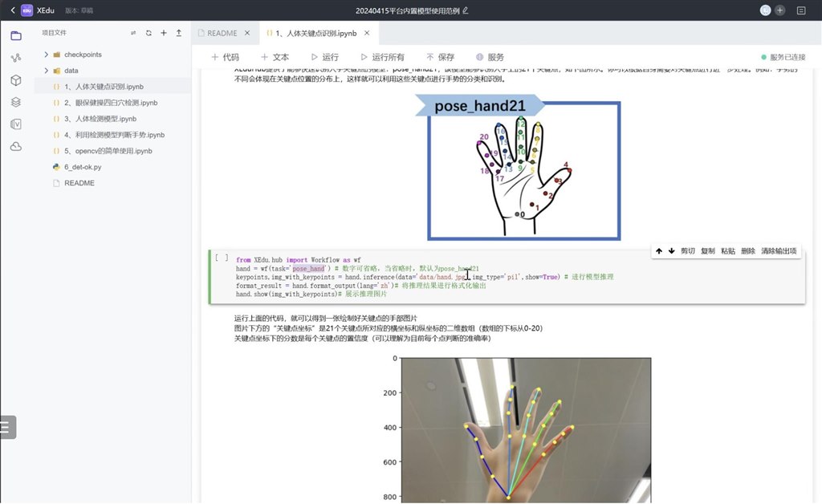Paste a cell with 粘贴
The width and height of the screenshot is (822, 504).
pos(727,251)
